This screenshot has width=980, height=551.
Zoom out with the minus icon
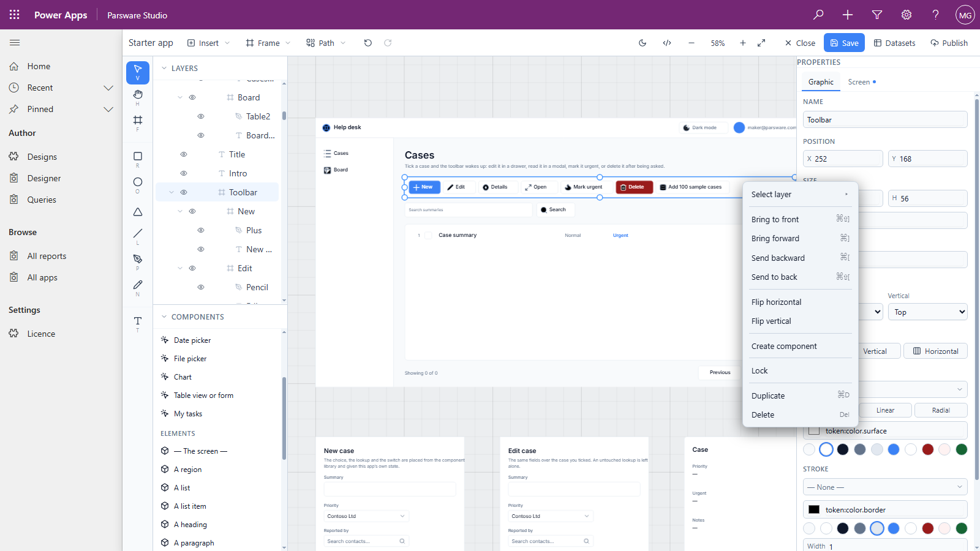click(x=692, y=43)
